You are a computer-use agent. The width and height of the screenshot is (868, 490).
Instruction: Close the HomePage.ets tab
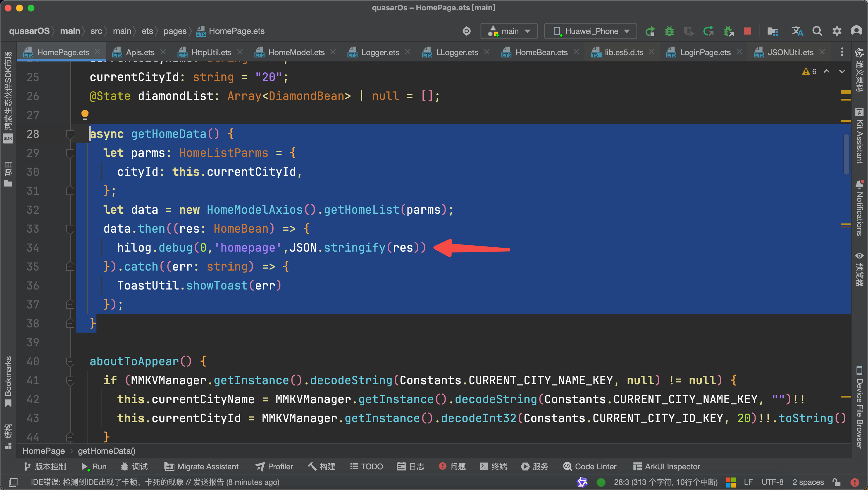(x=98, y=52)
